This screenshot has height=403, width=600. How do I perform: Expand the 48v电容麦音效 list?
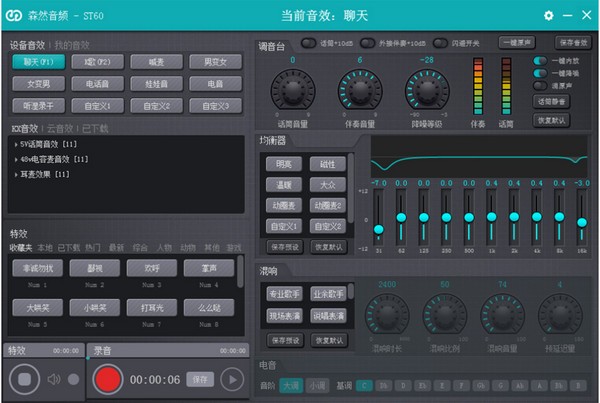17,159
